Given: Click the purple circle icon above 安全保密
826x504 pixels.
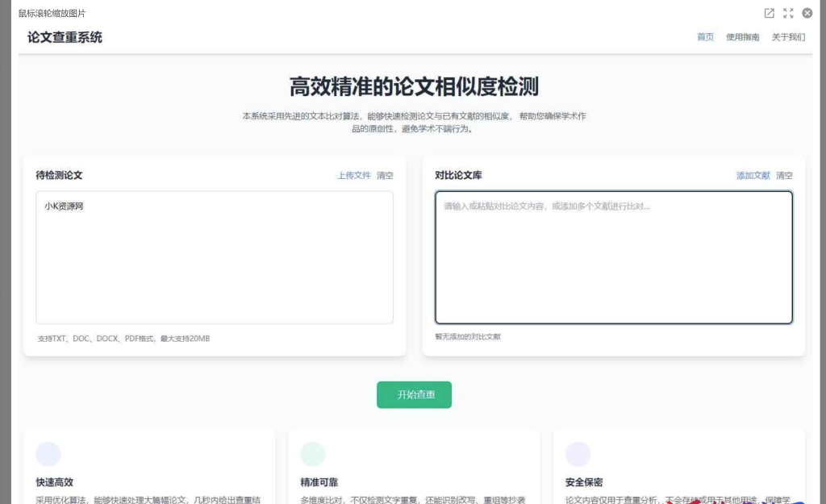Looking at the screenshot, I should tap(577, 456).
